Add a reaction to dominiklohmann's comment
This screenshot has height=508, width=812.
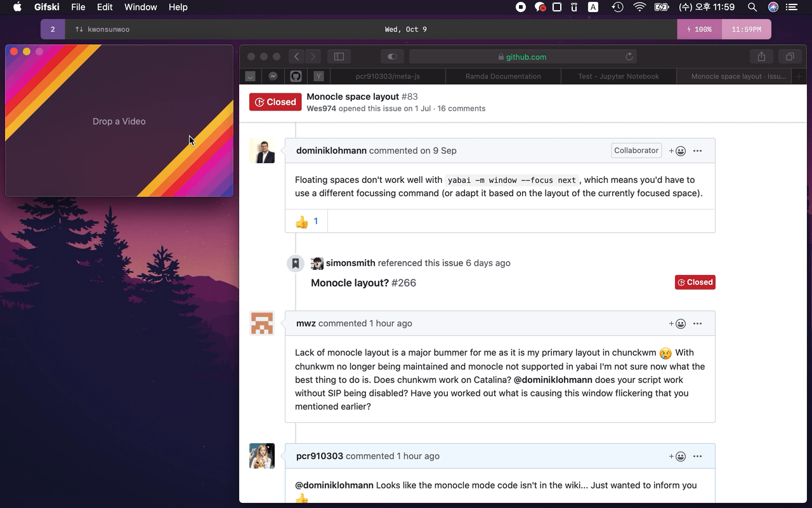(678, 150)
